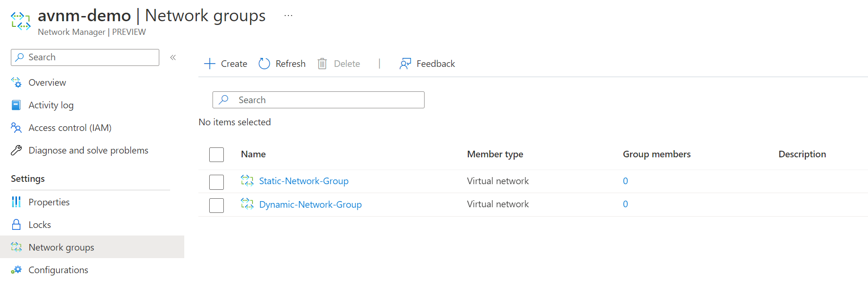Open Dynamic-Network-Group member count 0
This screenshot has height=284, width=868.
click(x=625, y=204)
